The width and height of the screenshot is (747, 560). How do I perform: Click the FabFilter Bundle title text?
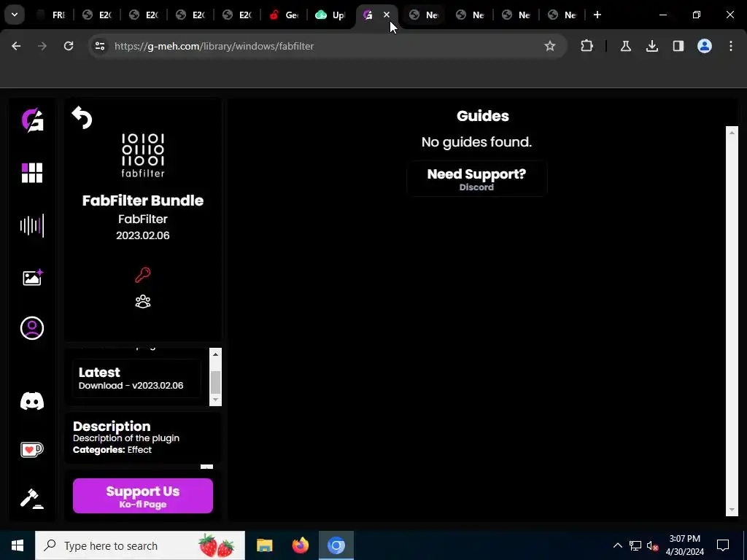point(142,201)
